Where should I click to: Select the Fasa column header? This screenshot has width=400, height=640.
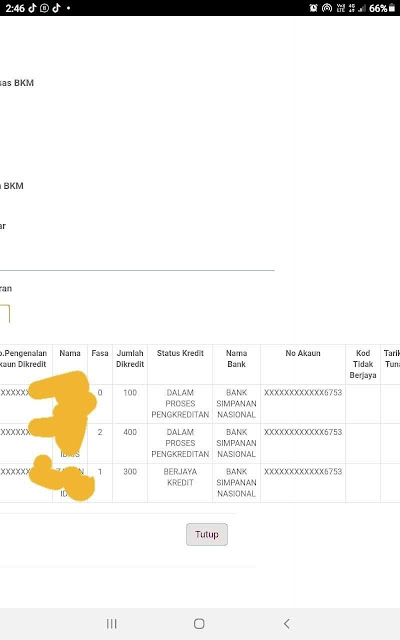click(x=100, y=353)
